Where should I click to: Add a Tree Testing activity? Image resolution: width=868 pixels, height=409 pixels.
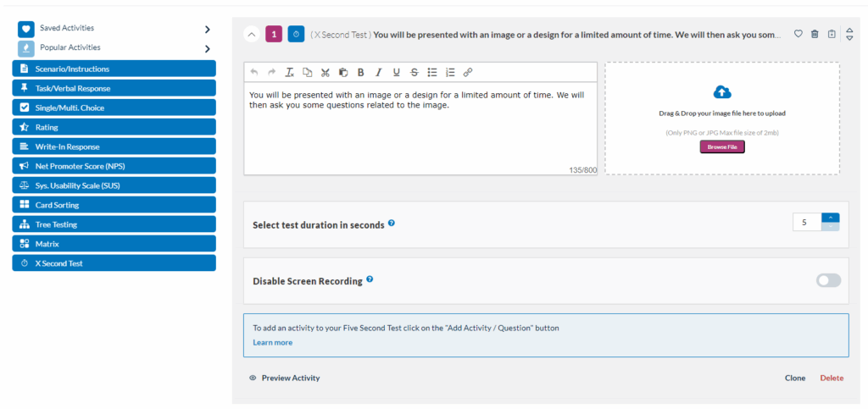(114, 224)
